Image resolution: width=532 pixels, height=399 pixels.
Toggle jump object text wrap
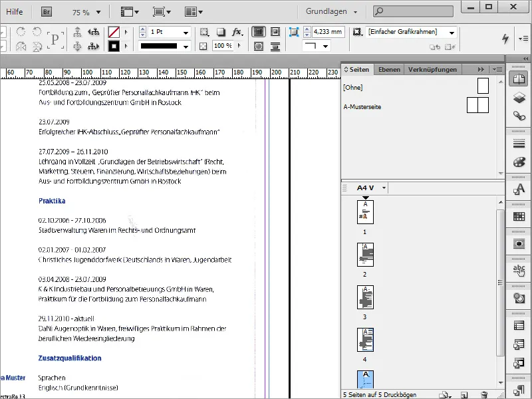pos(275,46)
